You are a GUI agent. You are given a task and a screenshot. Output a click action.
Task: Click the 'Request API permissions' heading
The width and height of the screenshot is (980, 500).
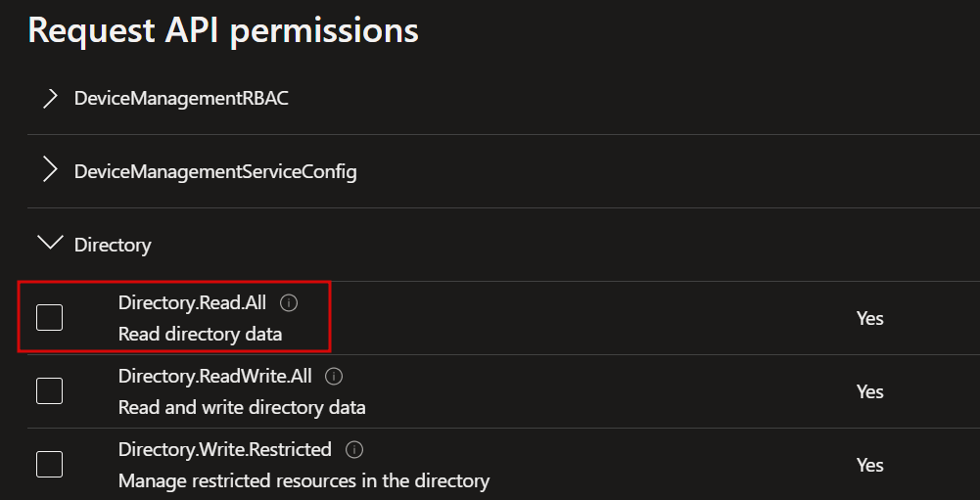pos(223,30)
